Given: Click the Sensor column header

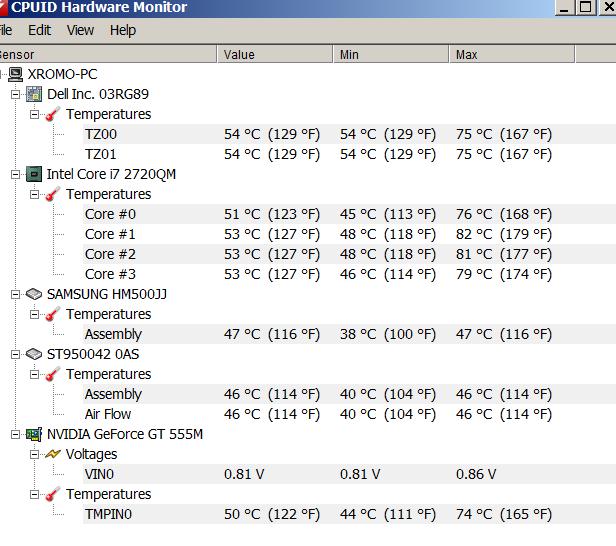Looking at the screenshot, I should click(108, 54).
